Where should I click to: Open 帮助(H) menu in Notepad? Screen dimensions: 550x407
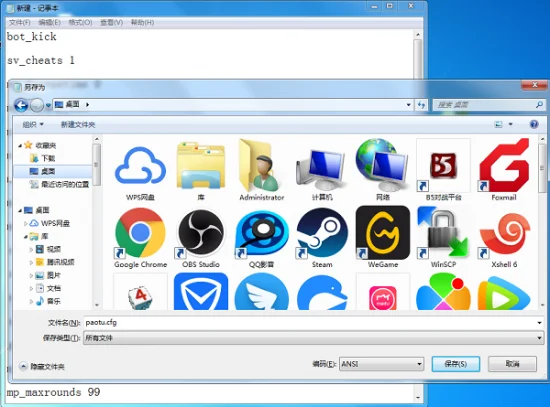click(142, 22)
